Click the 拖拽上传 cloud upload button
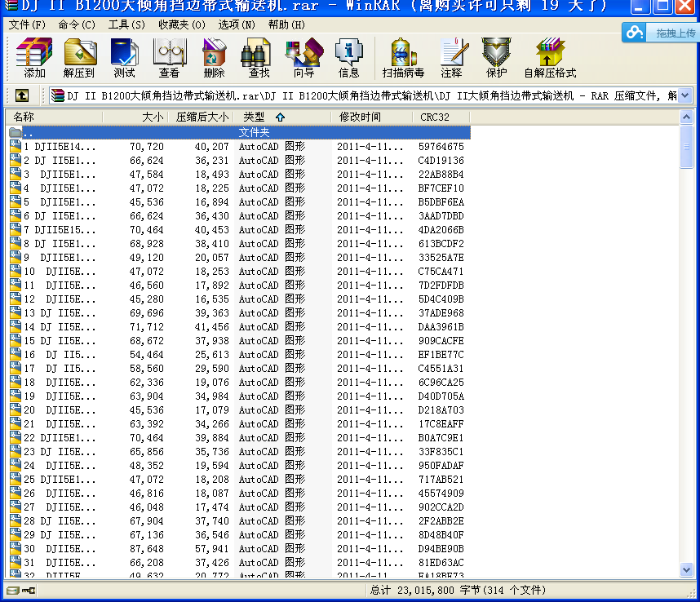Image resolution: width=700 pixels, height=602 pixels. (x=660, y=33)
